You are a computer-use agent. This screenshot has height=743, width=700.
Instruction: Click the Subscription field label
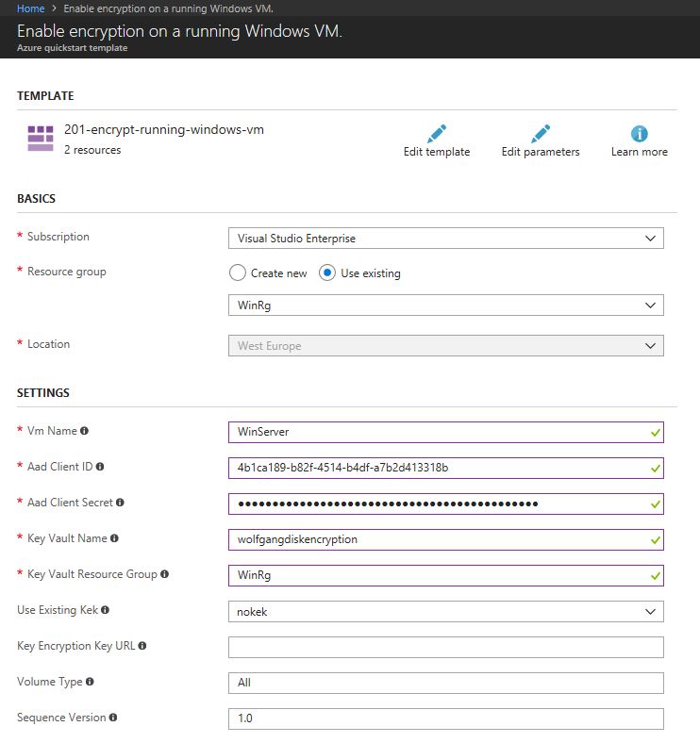coord(58,237)
